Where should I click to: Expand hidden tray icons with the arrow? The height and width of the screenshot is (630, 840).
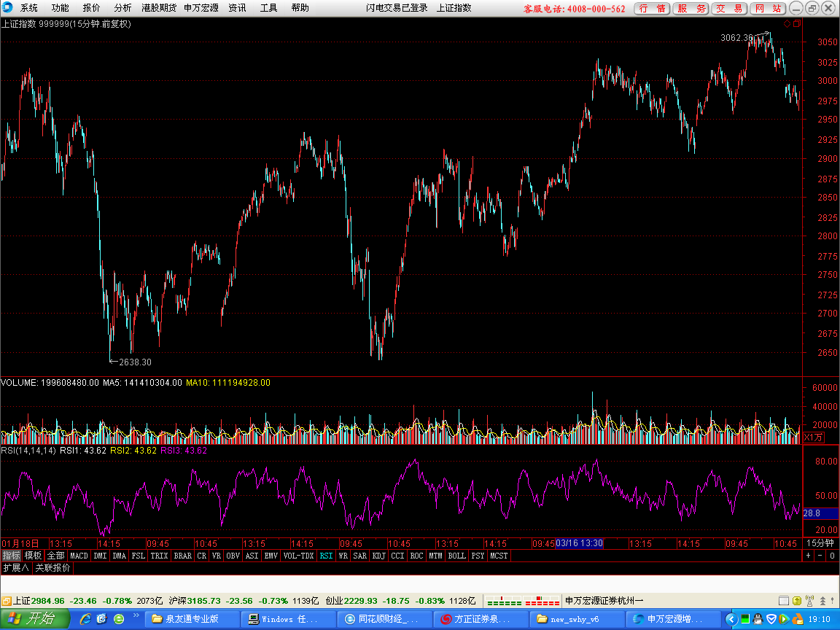click(x=731, y=619)
